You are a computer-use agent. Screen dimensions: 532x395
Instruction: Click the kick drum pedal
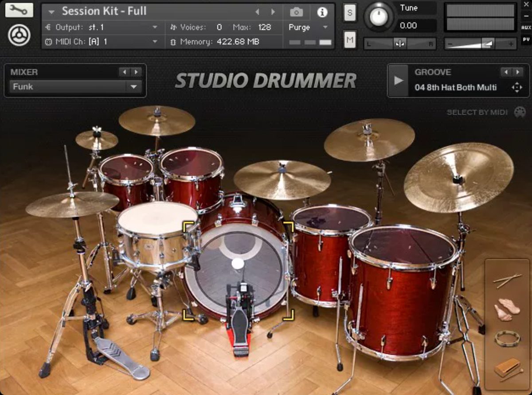point(239,320)
